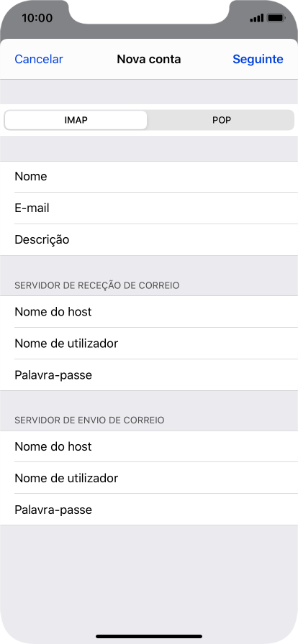Switch to the POP account type
Viewport: 298px width, 644px height.
click(x=222, y=120)
